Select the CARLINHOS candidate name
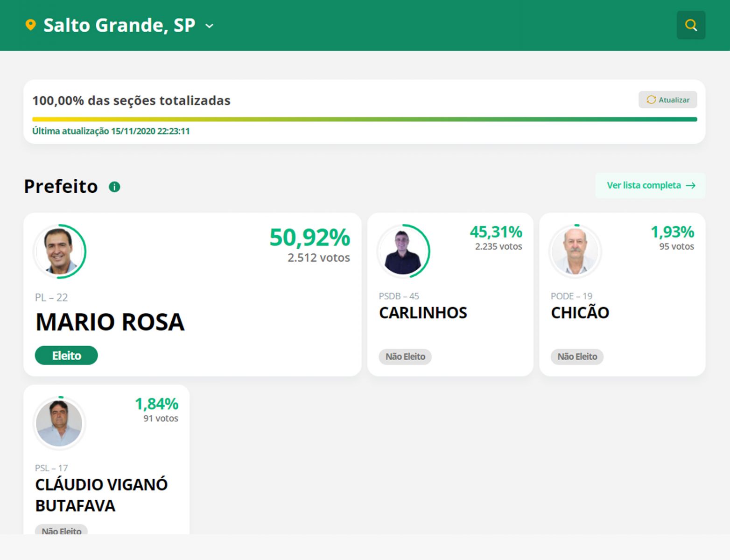 tap(423, 313)
